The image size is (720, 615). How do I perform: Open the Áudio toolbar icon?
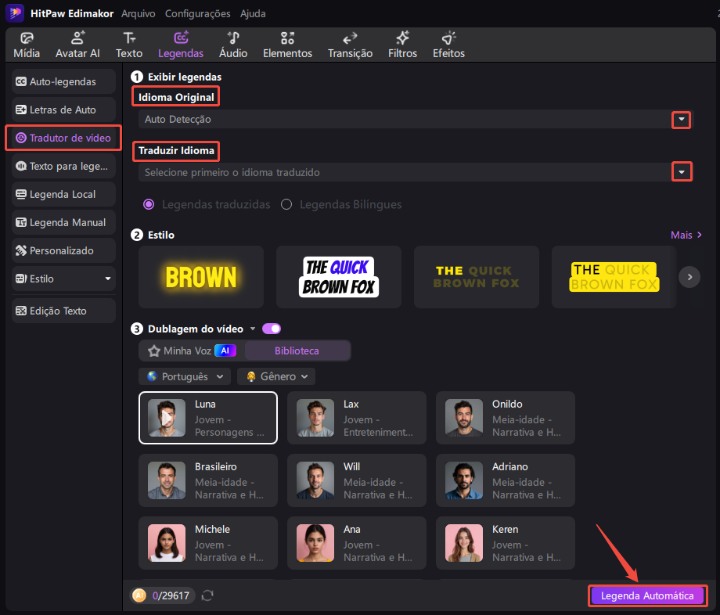coord(233,44)
